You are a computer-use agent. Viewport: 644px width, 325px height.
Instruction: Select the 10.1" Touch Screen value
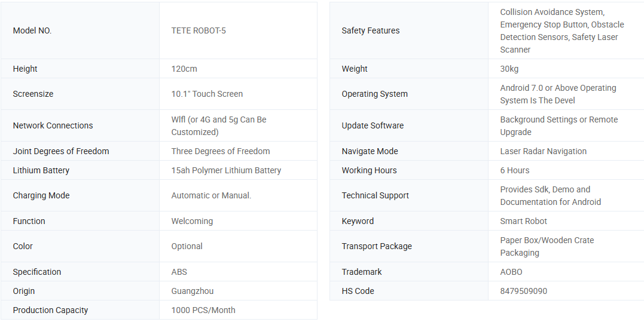coord(207,94)
